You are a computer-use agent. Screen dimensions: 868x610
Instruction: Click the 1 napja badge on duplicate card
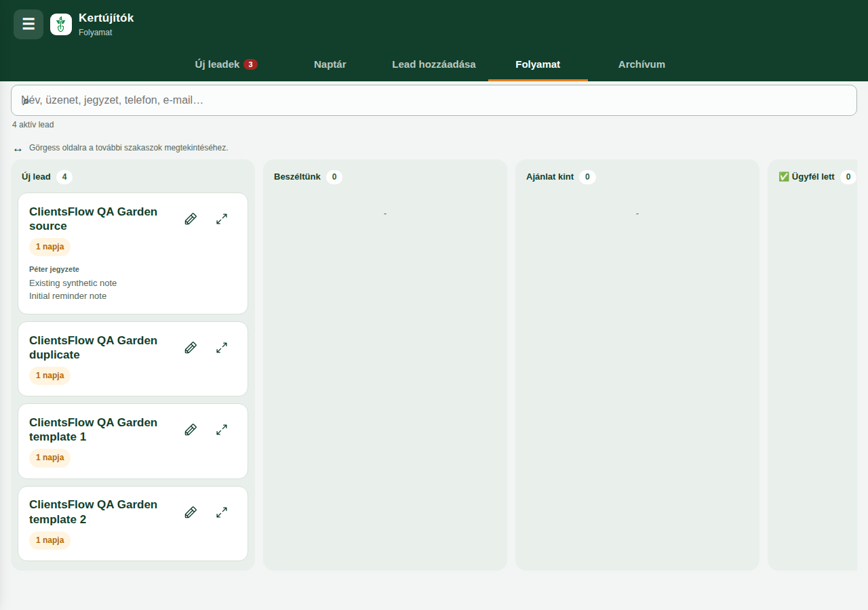(x=50, y=375)
